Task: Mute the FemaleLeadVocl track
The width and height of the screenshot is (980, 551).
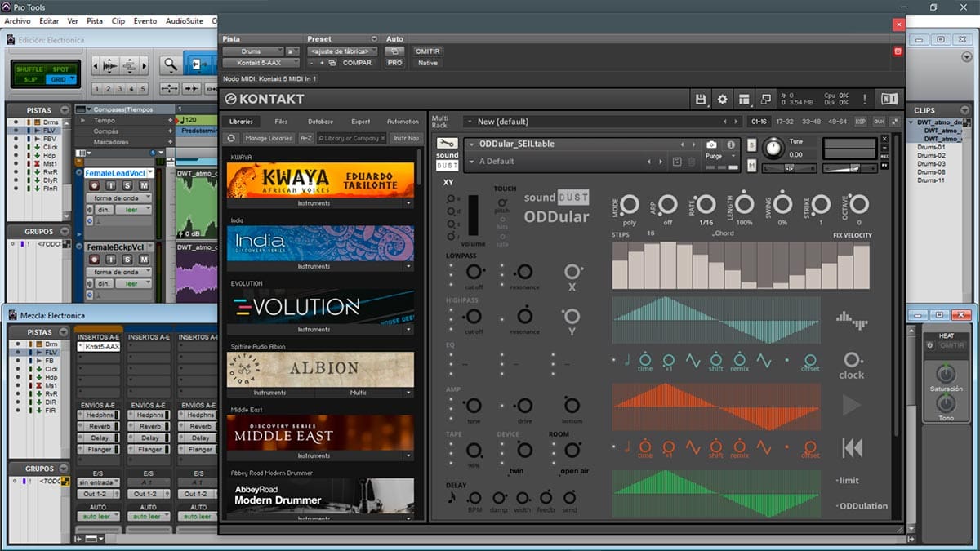Action: click(x=144, y=186)
